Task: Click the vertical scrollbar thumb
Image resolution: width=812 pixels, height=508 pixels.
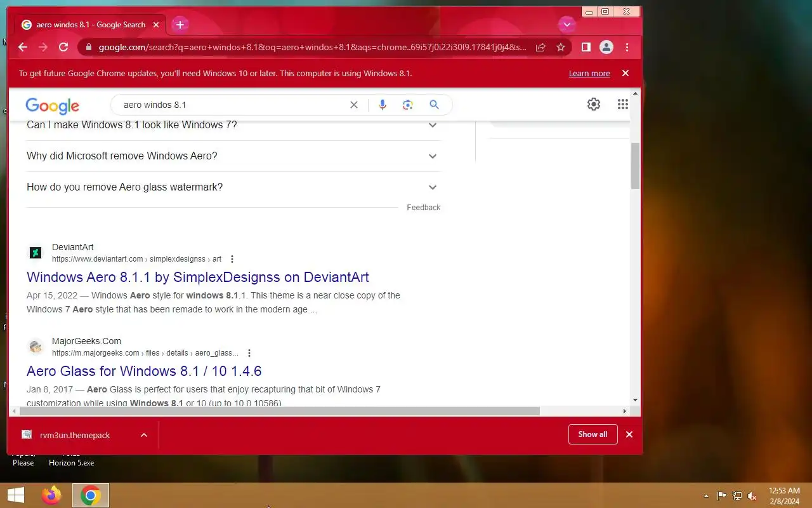Action: coord(635,166)
